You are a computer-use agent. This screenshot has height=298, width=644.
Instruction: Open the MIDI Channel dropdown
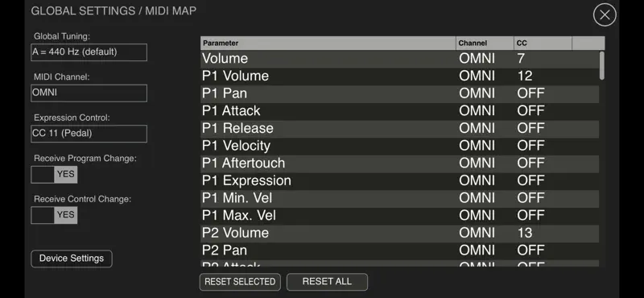pyautogui.click(x=89, y=93)
